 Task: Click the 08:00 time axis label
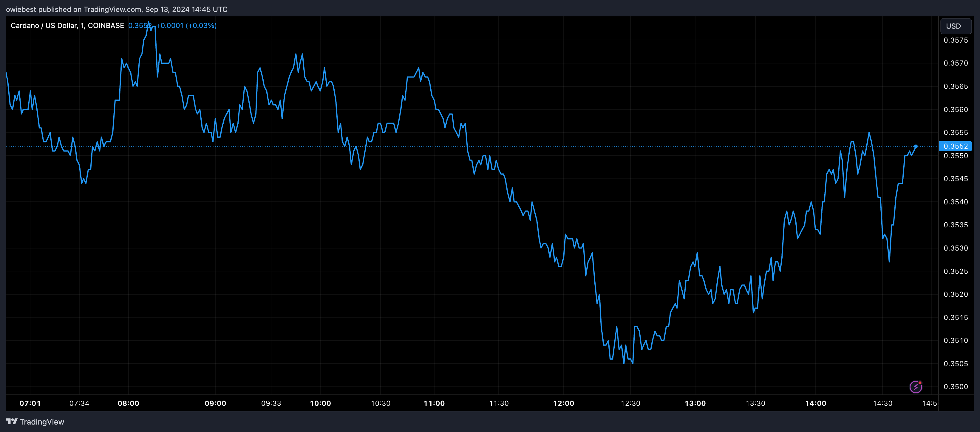click(x=128, y=403)
